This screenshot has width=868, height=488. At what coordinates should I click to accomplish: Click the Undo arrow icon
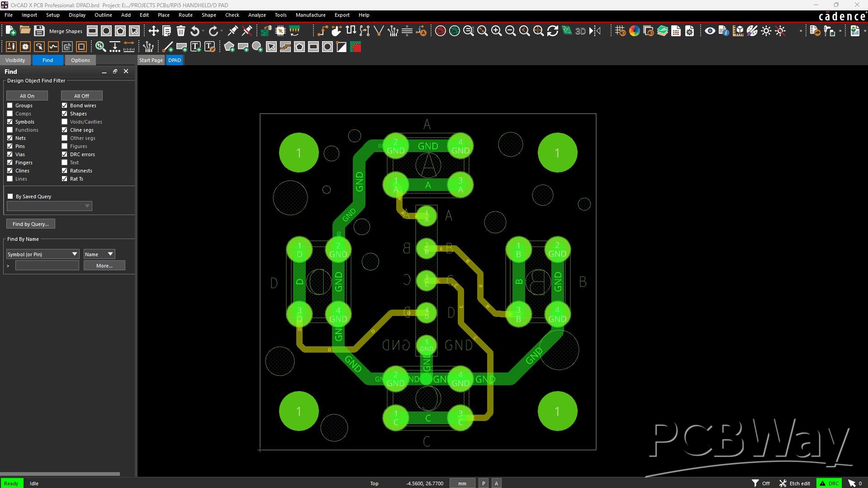tap(195, 31)
